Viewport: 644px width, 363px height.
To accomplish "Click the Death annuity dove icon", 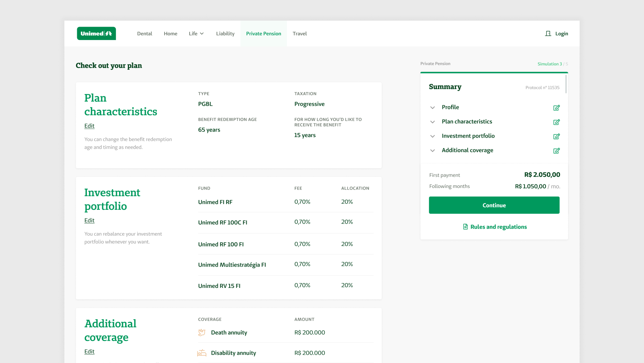I will pyautogui.click(x=202, y=332).
